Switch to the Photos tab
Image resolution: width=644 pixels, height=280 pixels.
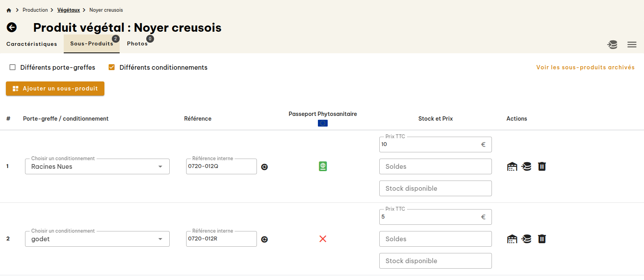(138, 43)
